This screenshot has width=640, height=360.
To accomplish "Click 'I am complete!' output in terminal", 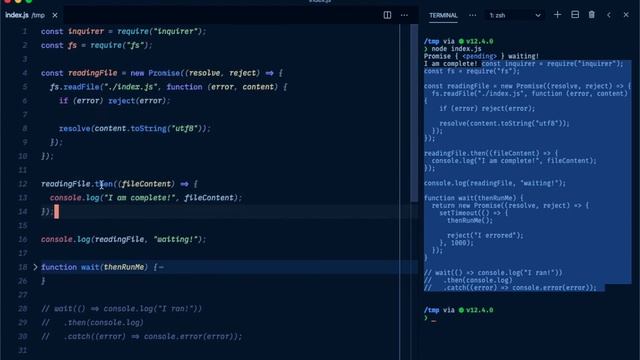I will point(451,64).
